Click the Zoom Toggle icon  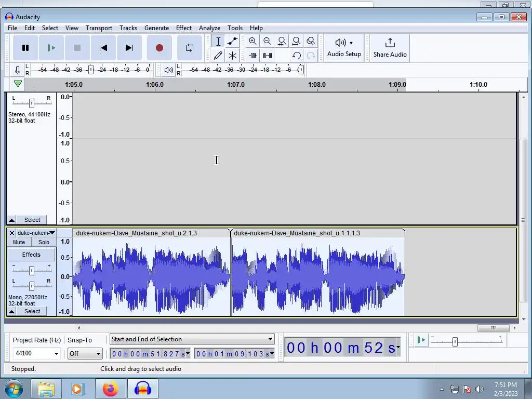pos(311,42)
